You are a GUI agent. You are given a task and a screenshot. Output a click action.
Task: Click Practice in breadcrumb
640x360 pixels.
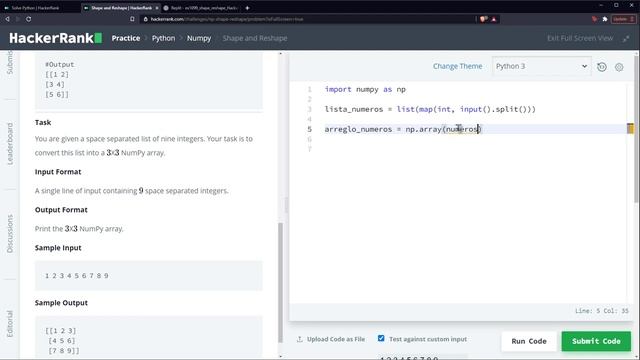[126, 38]
